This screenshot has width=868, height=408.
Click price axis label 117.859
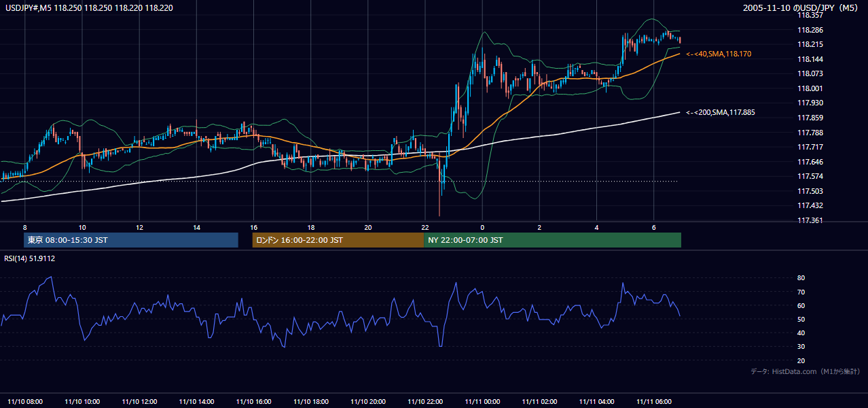[810, 118]
